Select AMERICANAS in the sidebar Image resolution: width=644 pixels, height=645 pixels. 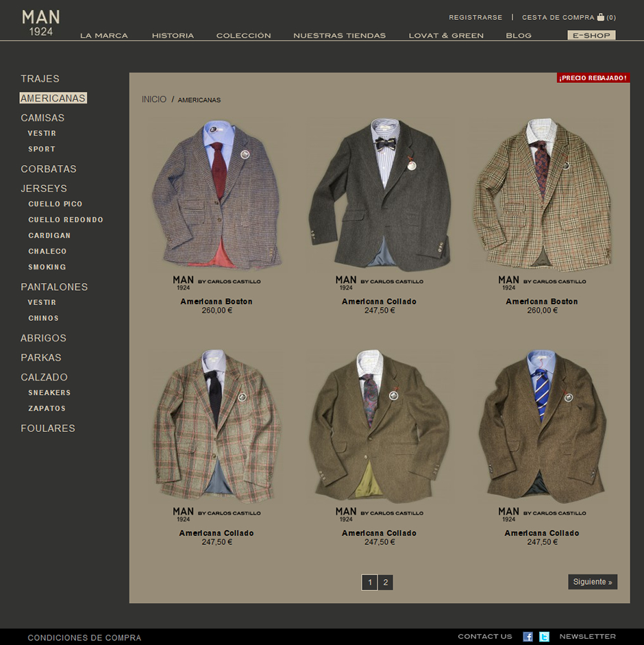(53, 98)
